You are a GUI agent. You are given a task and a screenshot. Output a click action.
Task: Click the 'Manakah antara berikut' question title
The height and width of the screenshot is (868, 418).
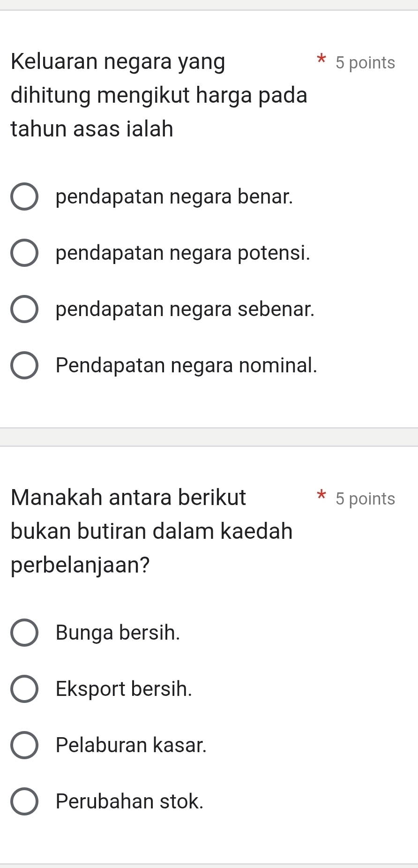[x=128, y=498]
